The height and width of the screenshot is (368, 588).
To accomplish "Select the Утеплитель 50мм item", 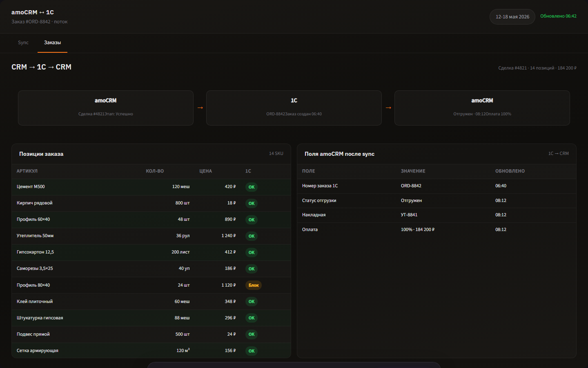I will (x=35, y=236).
